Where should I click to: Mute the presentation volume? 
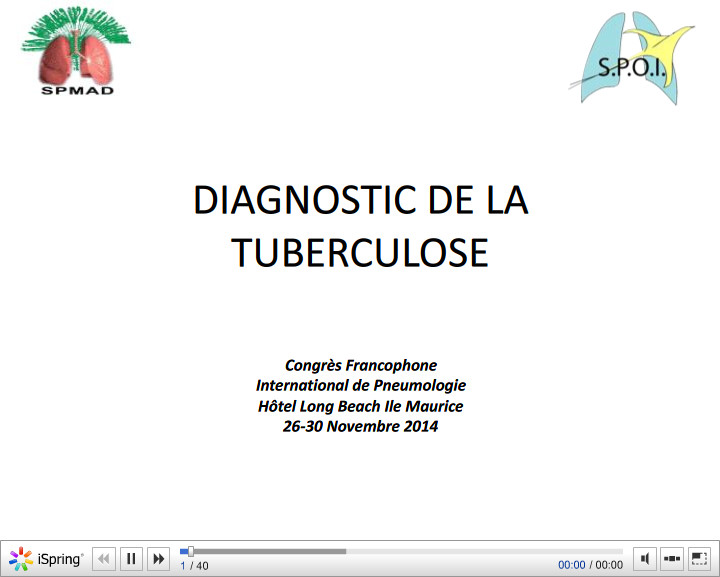(x=645, y=559)
